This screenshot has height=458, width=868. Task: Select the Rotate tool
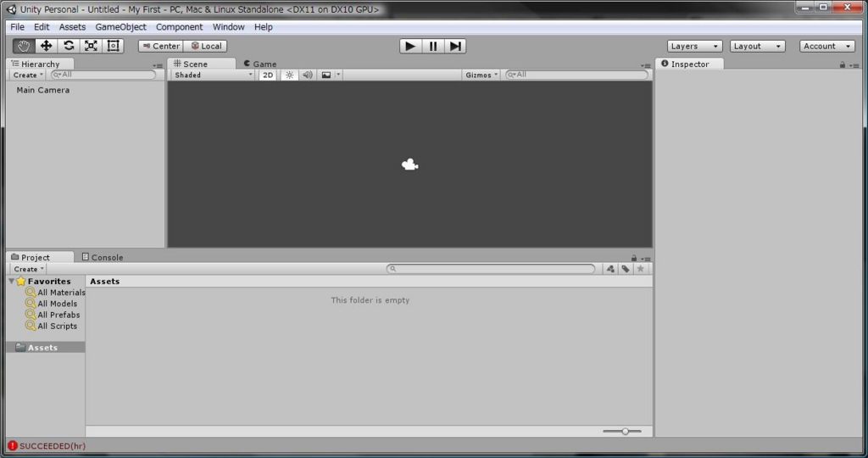pyautogui.click(x=69, y=46)
